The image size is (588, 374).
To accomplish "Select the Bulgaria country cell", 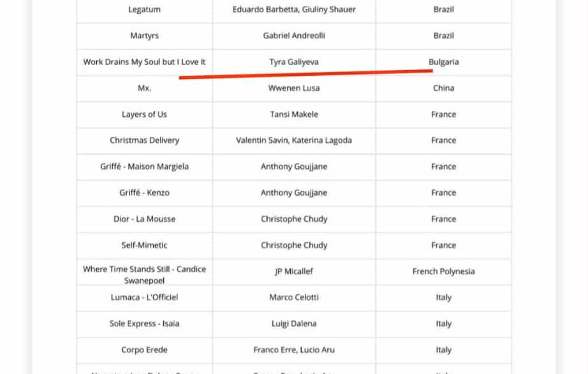I will pyautogui.click(x=443, y=62).
